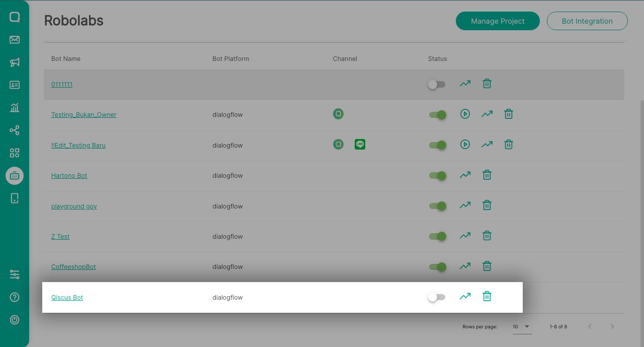This screenshot has height=347, width=644.
Task: Open the broadcast megaphone icon in sidebar
Action: tap(15, 62)
